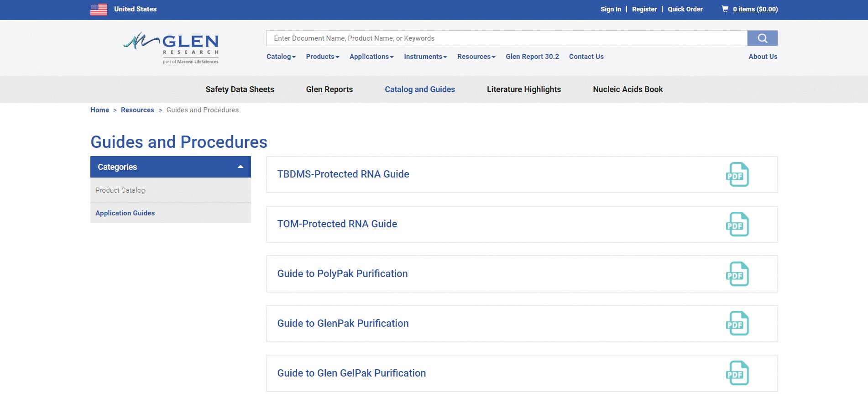Image resolution: width=868 pixels, height=398 pixels.
Task: Go to Resources breadcrumb link
Action: (x=137, y=110)
